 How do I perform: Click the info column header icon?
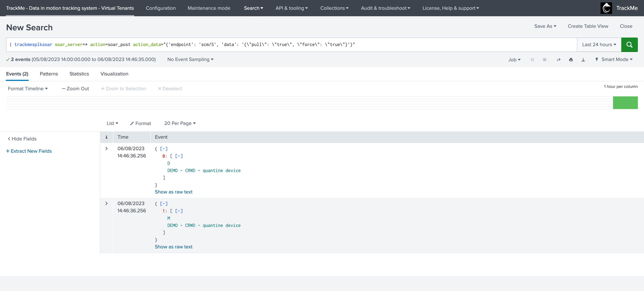tap(106, 137)
